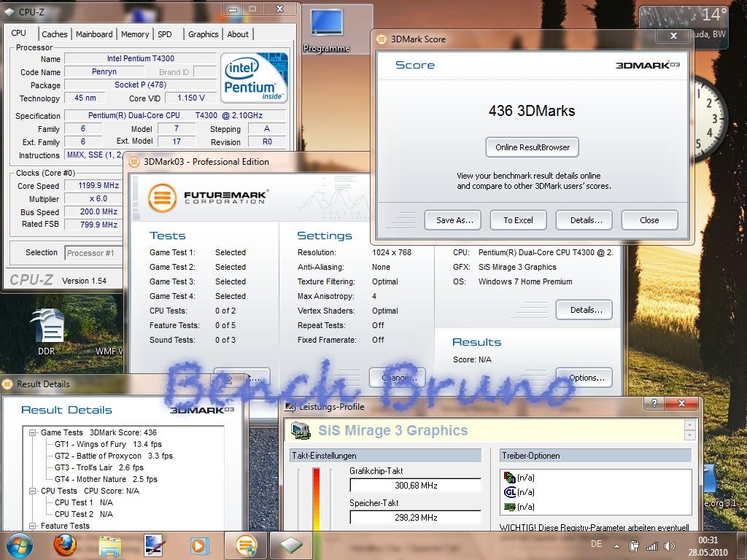Screen dimensions: 747x560
Task: Select GT1 - Wings of Fury row
Action: point(108,444)
